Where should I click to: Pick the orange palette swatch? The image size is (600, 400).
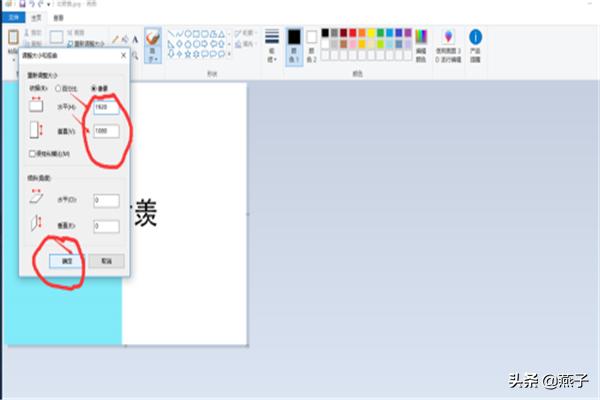(x=362, y=33)
